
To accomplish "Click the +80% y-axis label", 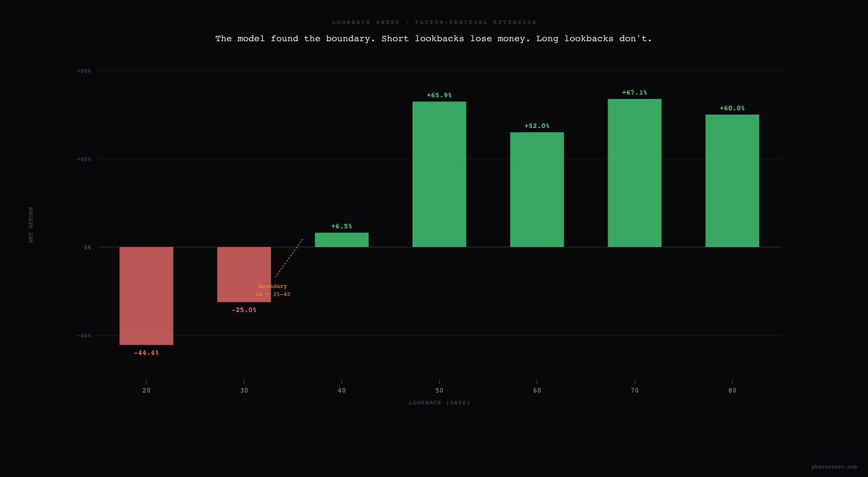I will 84,71.
